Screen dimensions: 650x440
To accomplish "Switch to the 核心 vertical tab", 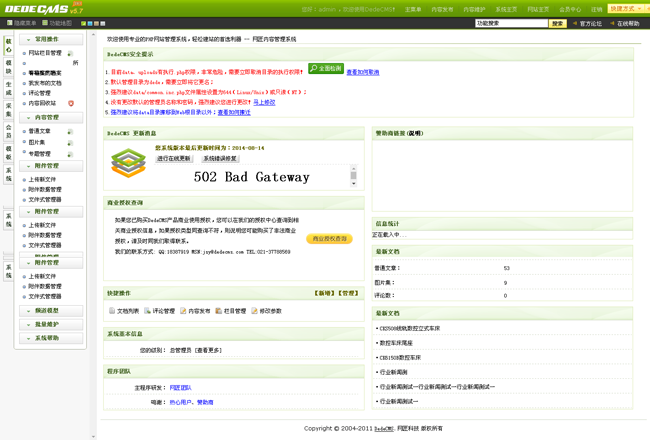I will (x=9, y=46).
